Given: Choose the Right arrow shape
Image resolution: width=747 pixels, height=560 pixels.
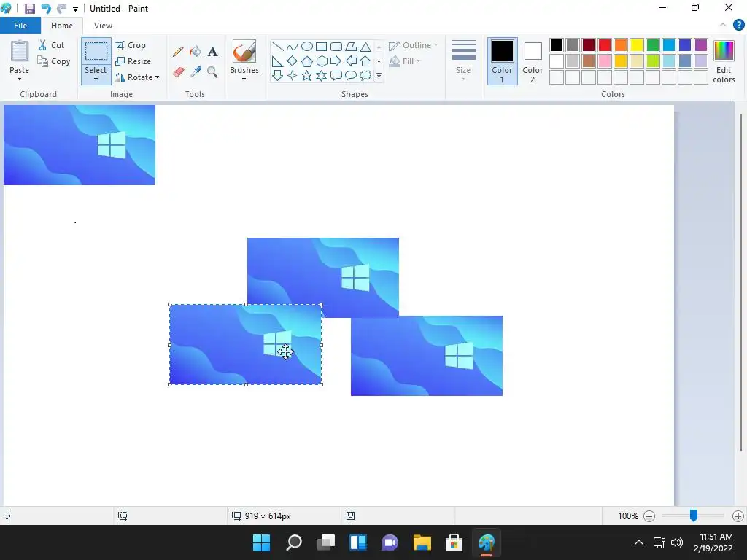Looking at the screenshot, I should click(336, 61).
